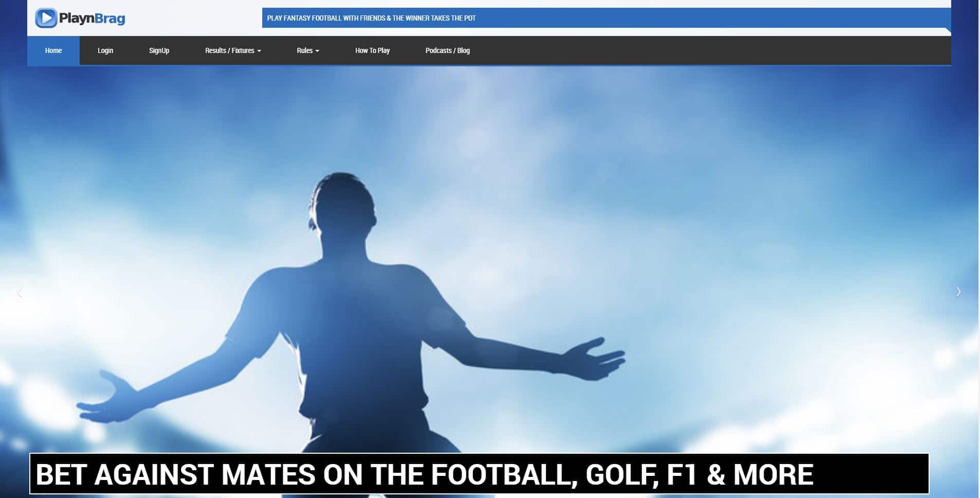
Task: Open the Home tab
Action: point(53,50)
